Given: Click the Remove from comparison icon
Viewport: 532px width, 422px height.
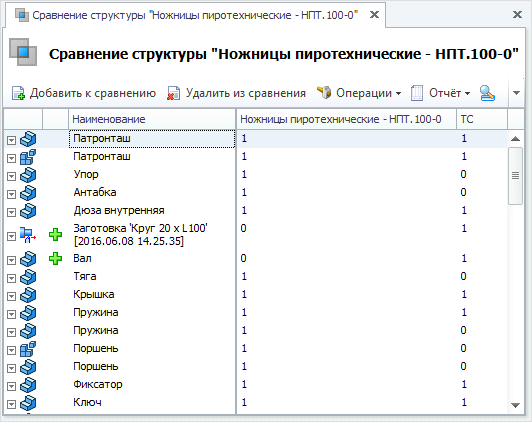Looking at the screenshot, I should pos(173,93).
